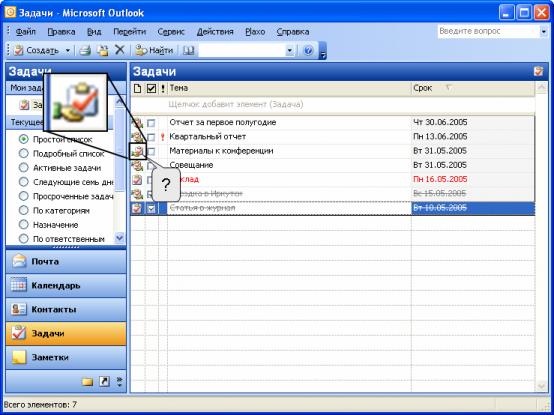Click the Priority column header exclamation icon
This screenshot has height=415, width=554.
(x=163, y=88)
